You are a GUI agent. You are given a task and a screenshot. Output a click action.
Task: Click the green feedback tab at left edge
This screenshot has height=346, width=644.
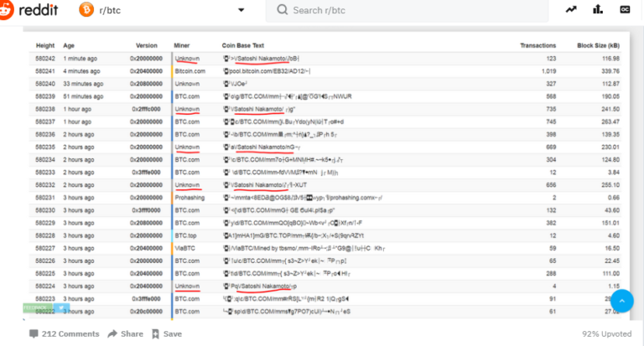(35, 308)
